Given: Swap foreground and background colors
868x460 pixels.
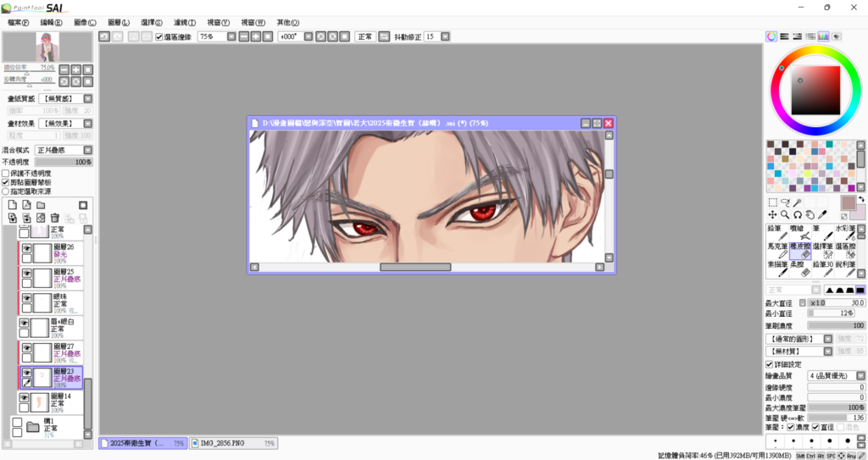Looking at the screenshot, I should tap(861, 199).
